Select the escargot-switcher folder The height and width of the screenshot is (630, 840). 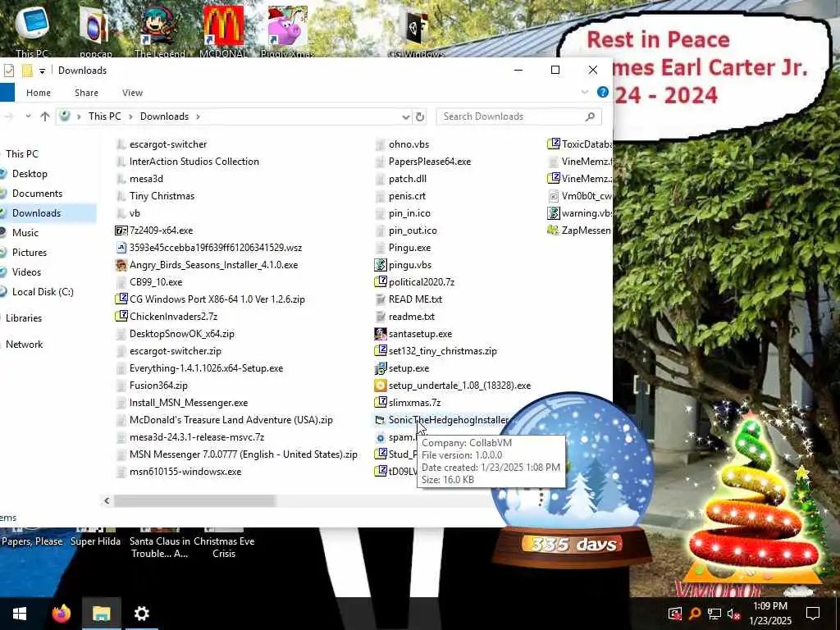pos(162,144)
